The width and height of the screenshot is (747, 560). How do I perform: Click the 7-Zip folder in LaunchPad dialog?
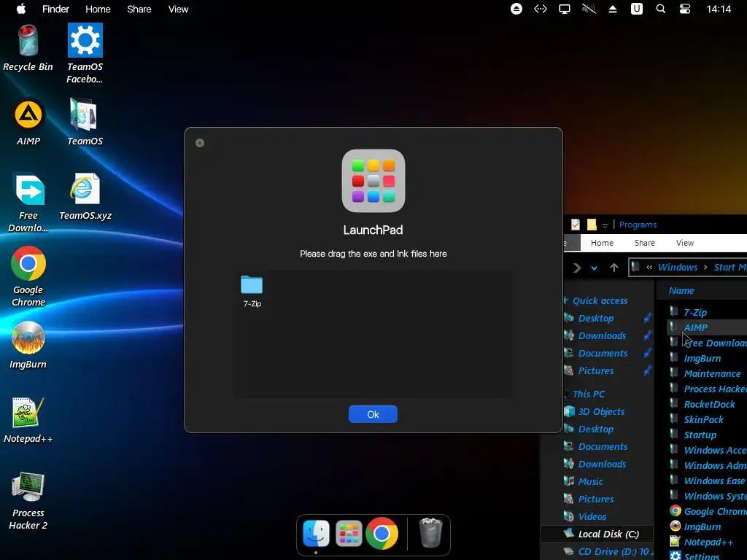[252, 292]
